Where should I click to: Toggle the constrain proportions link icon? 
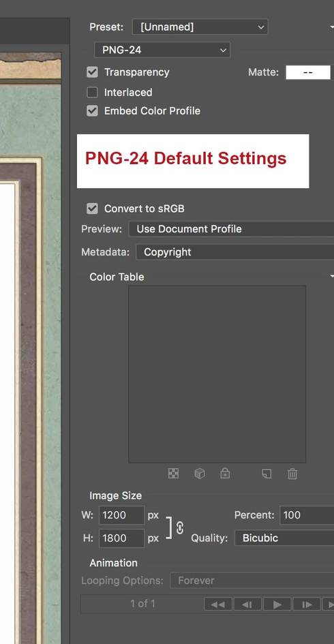[179, 527]
